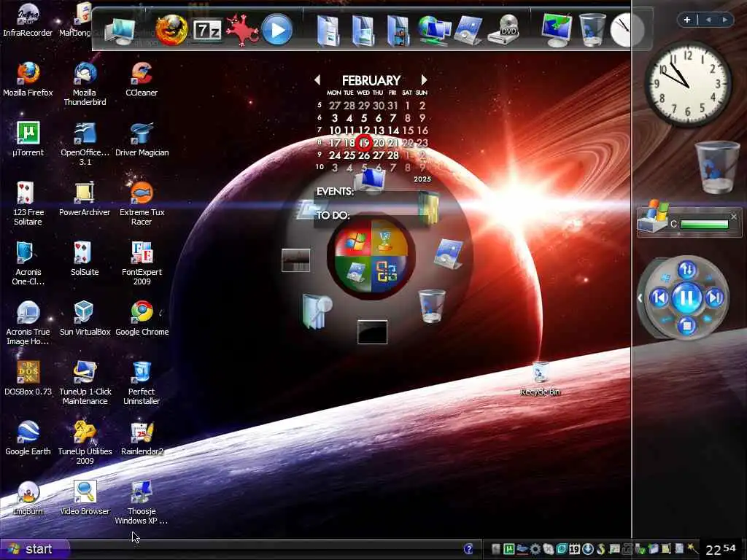Launch PowerArchiver shortcut
The height and width of the screenshot is (560, 747).
click(85, 198)
